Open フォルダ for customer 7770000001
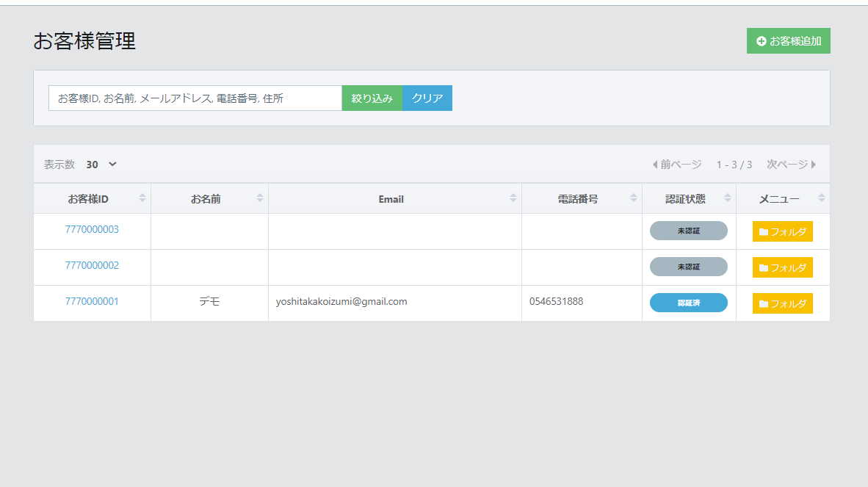 [782, 303]
